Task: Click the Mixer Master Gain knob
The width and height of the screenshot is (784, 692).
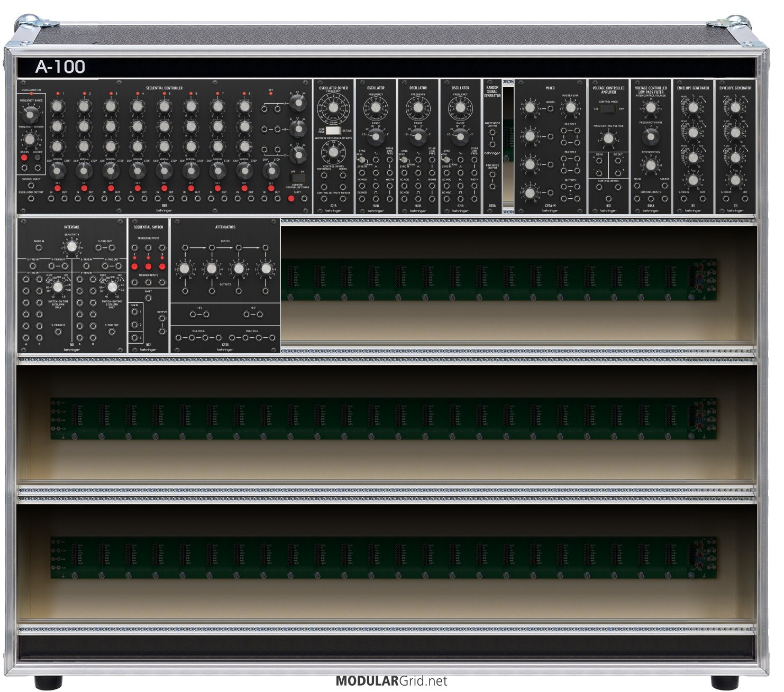Action: click(570, 108)
